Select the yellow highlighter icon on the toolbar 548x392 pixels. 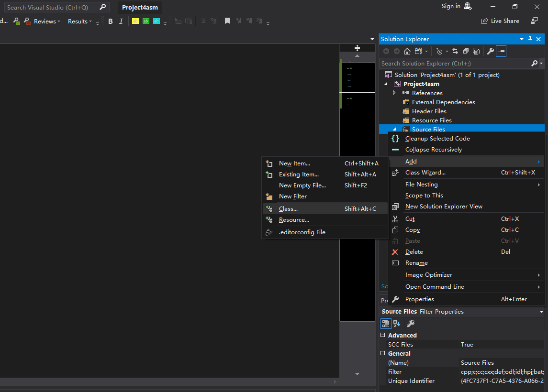point(134,21)
